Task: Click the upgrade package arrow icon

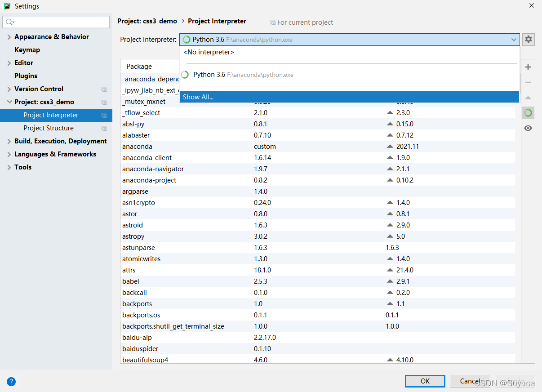Action: tap(528, 98)
